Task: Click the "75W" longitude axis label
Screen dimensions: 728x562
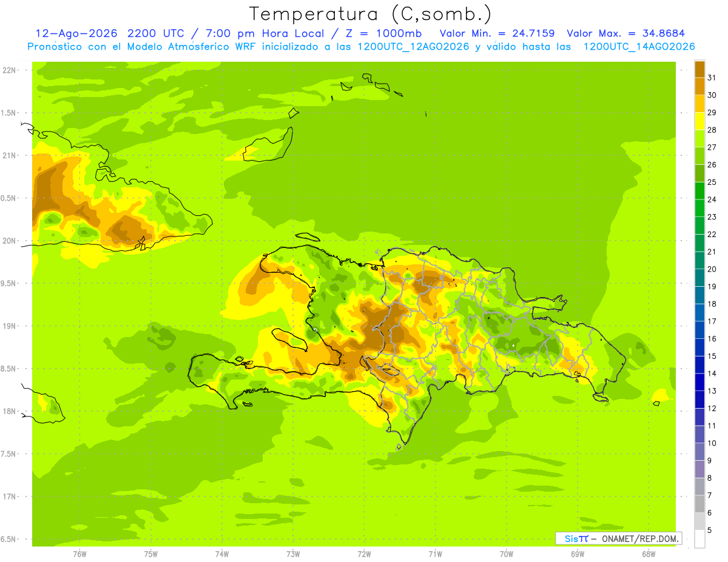Action: coord(150,554)
